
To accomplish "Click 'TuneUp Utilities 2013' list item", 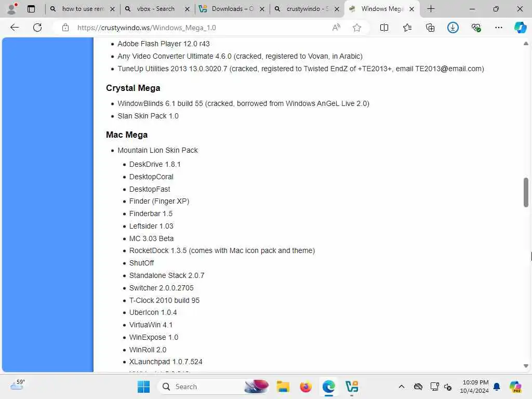I will point(301,69).
